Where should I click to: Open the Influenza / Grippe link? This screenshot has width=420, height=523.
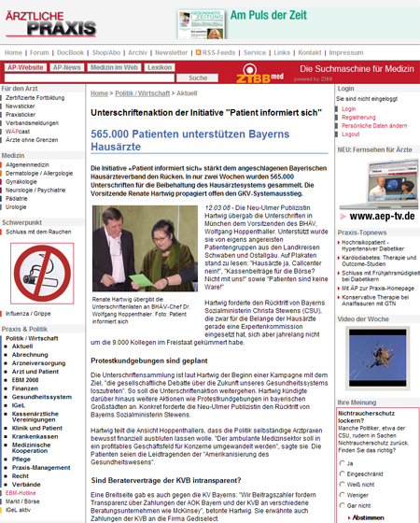(28, 314)
